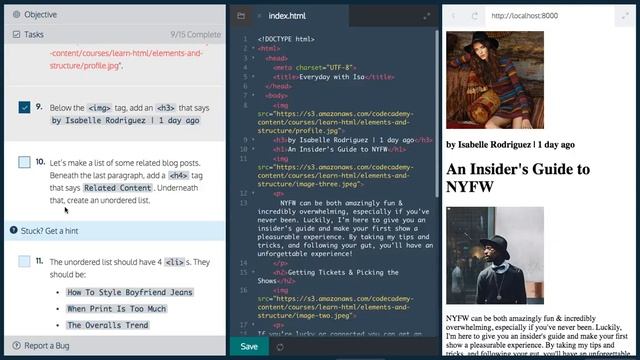The height and width of the screenshot is (360, 640).
Task: Click the Related Content code snippet in task 10
Action: click(x=118, y=188)
